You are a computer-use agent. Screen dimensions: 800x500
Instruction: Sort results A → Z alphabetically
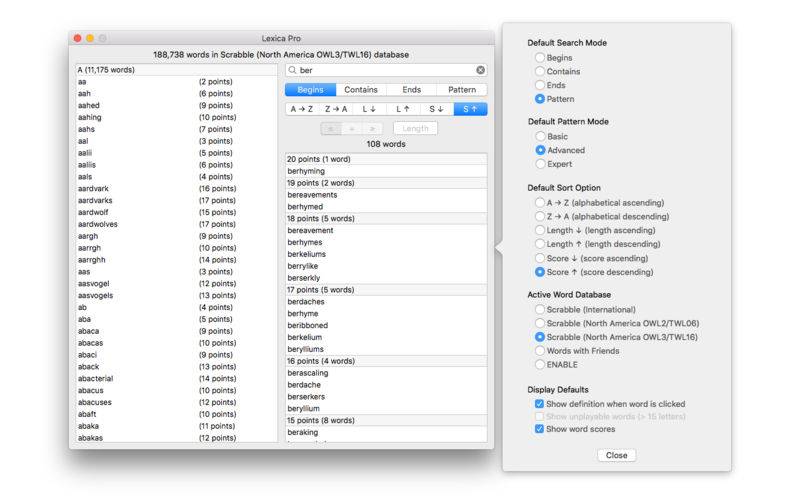(x=302, y=109)
